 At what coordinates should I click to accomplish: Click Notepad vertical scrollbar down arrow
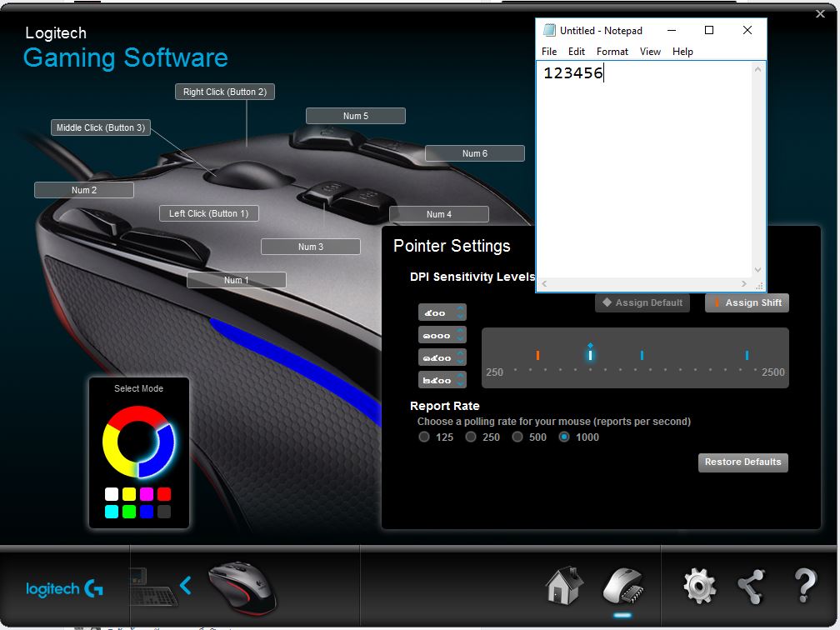tap(758, 271)
